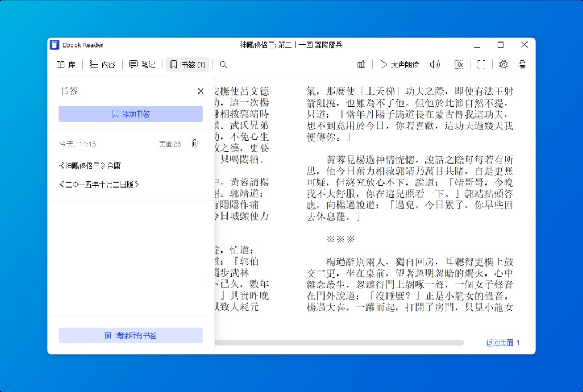Image resolution: width=583 pixels, height=392 pixels.
Task: Click the 清除所有书签 clear bookmarks button
Action: tap(130, 335)
